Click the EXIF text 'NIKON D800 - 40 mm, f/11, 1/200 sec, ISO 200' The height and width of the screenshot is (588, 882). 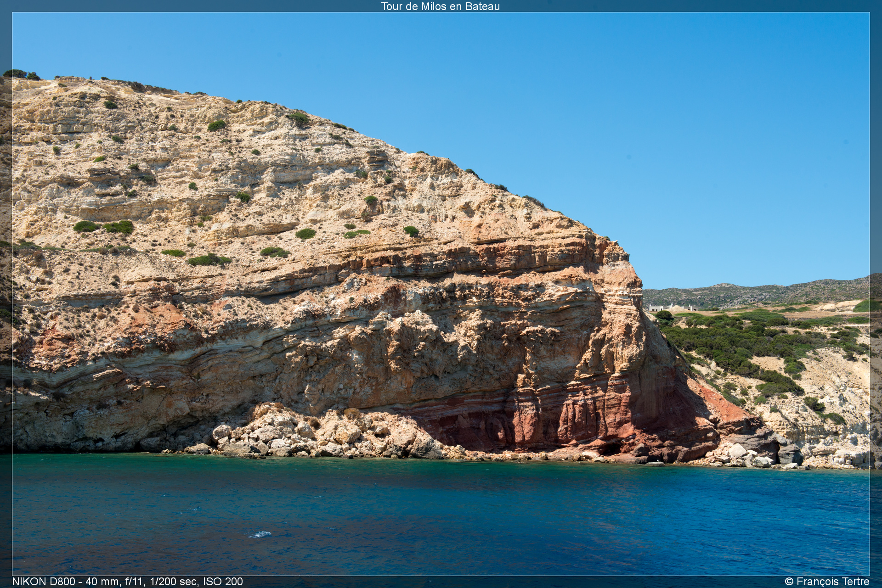127,582
